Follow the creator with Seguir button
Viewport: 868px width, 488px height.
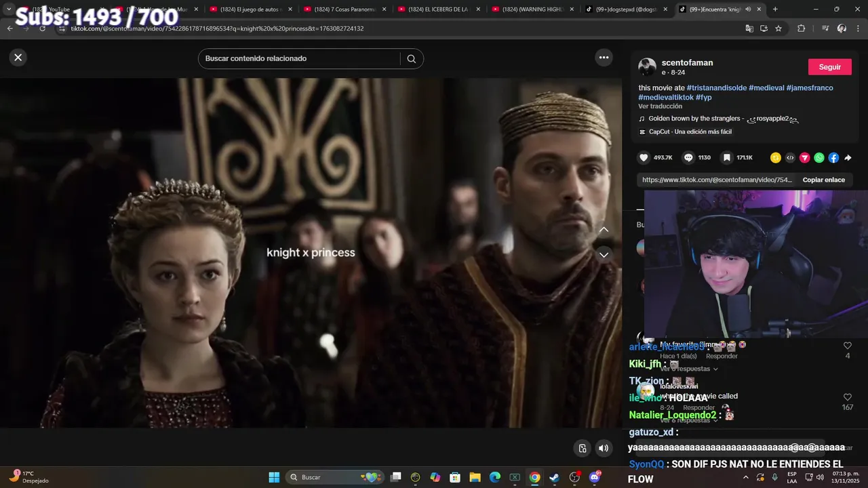point(829,67)
